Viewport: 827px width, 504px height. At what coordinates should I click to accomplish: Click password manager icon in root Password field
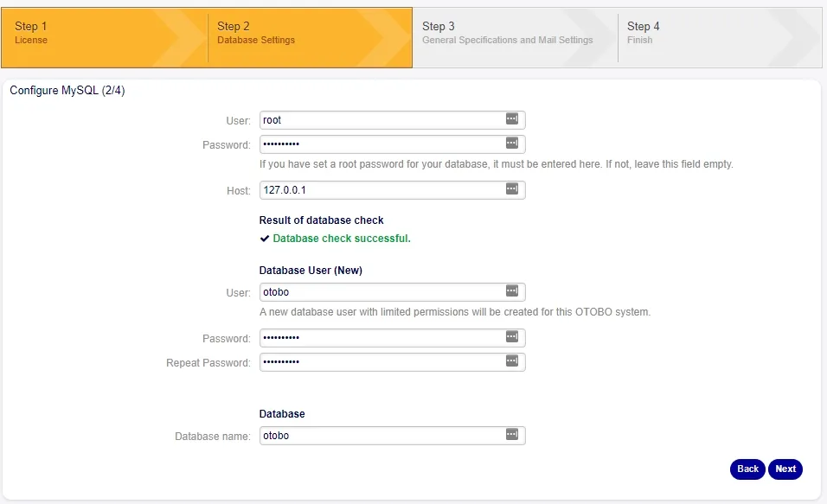coord(511,144)
